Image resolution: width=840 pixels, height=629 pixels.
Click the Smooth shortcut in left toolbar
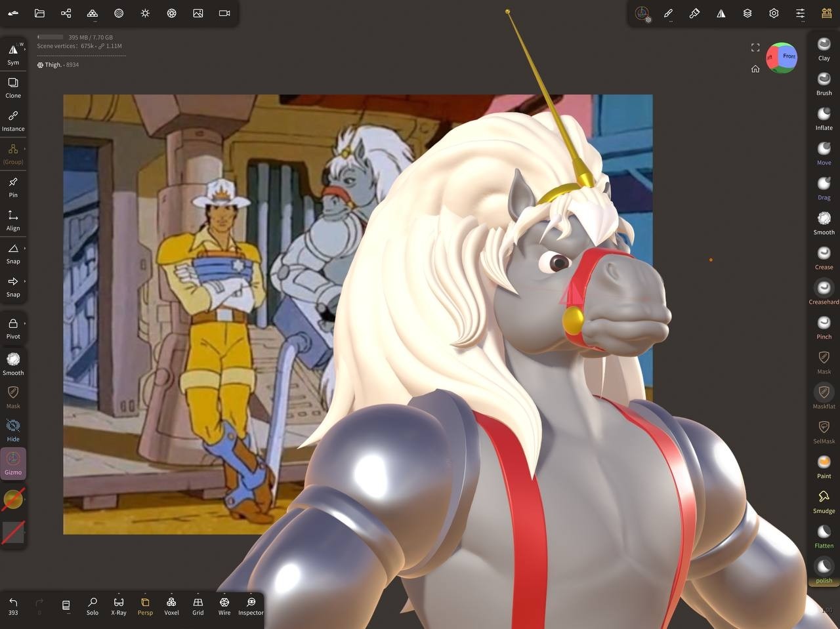(x=13, y=364)
